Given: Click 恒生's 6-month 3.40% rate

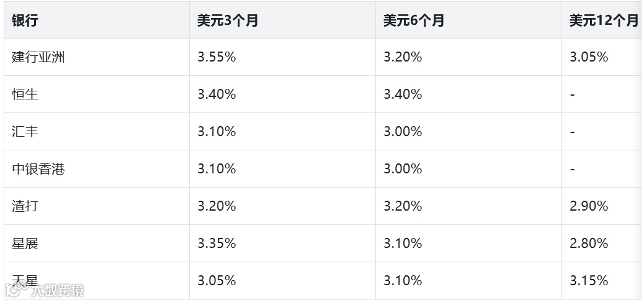Looking at the screenshot, I should click(x=403, y=94).
